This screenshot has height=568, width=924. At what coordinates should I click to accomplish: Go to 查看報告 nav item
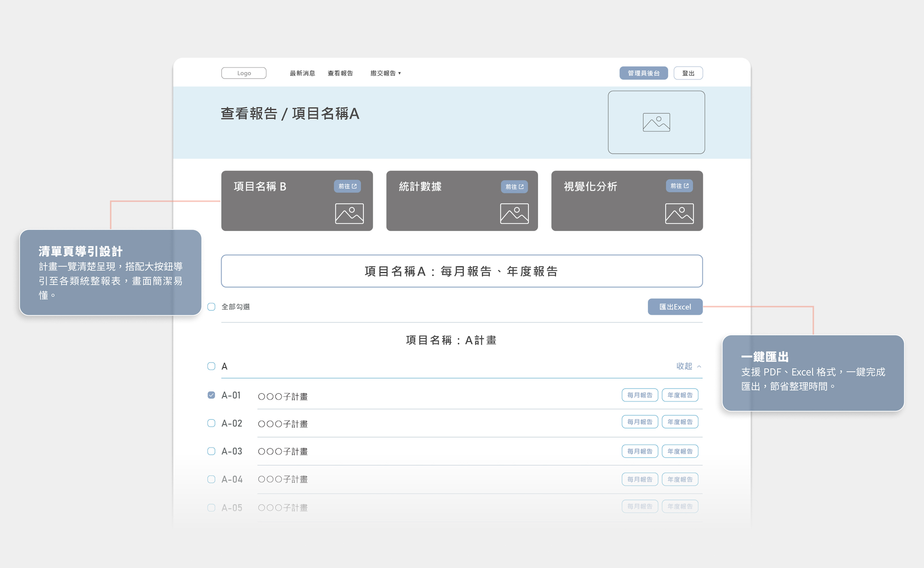pyautogui.click(x=340, y=73)
